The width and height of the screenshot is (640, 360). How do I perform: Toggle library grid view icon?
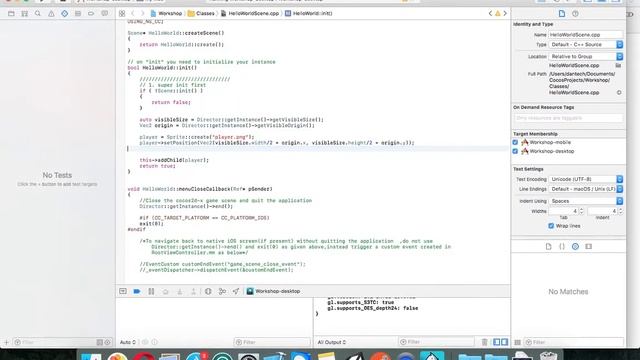[x=517, y=342]
